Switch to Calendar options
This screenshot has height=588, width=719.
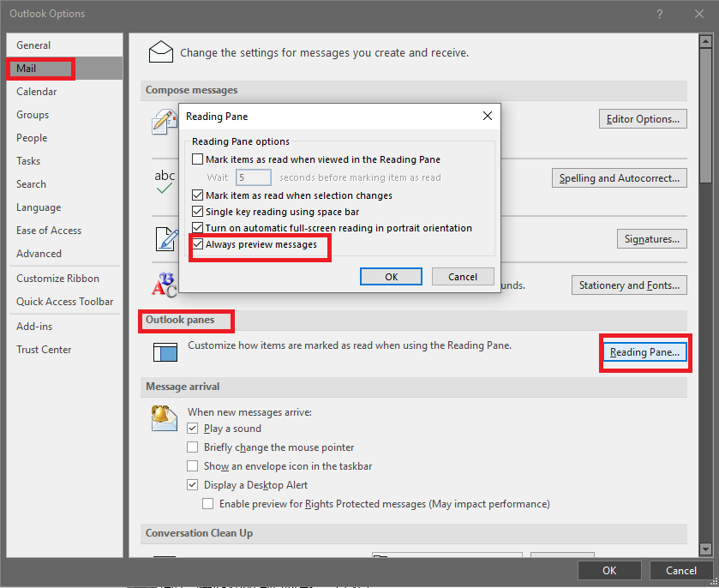pyautogui.click(x=64, y=91)
